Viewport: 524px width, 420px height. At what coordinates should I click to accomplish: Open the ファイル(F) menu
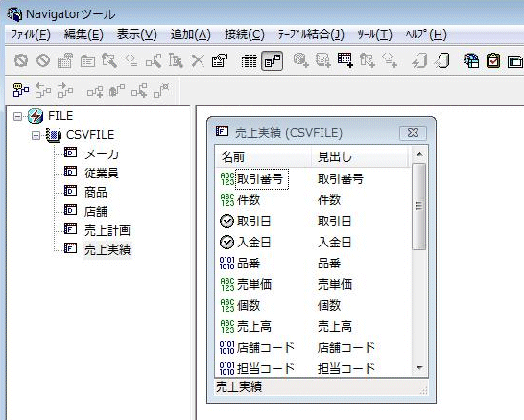click(x=31, y=35)
